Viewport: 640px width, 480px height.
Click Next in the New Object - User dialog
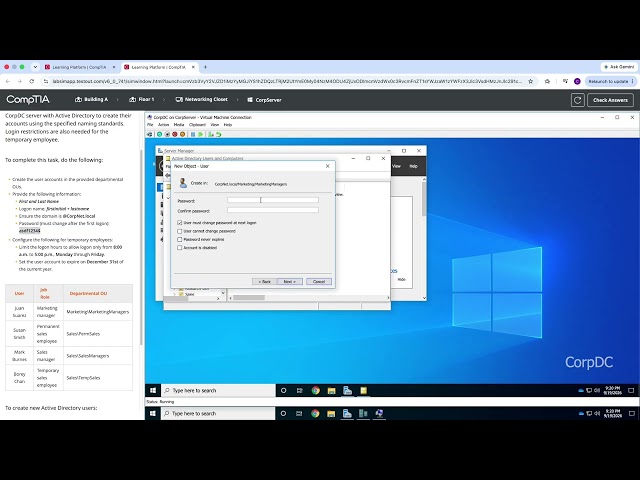tap(290, 282)
